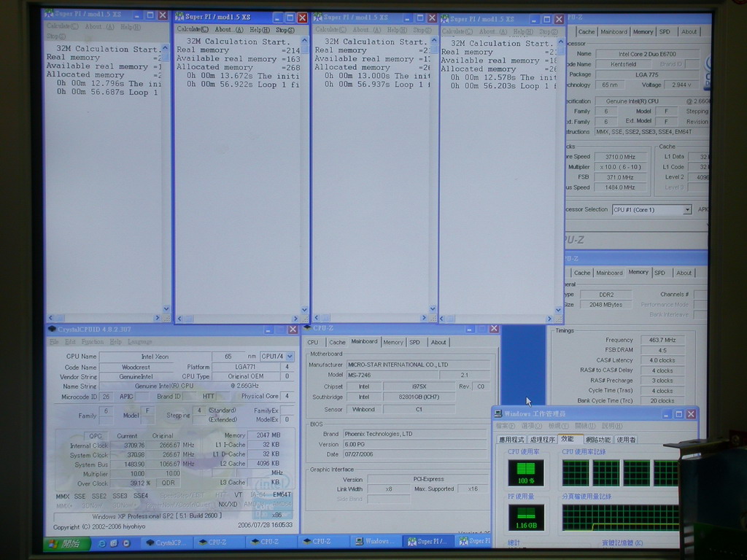Screen dimensions: 747x560
Task: Switch to 使用者 tab in Task Manager
Action: click(x=627, y=440)
